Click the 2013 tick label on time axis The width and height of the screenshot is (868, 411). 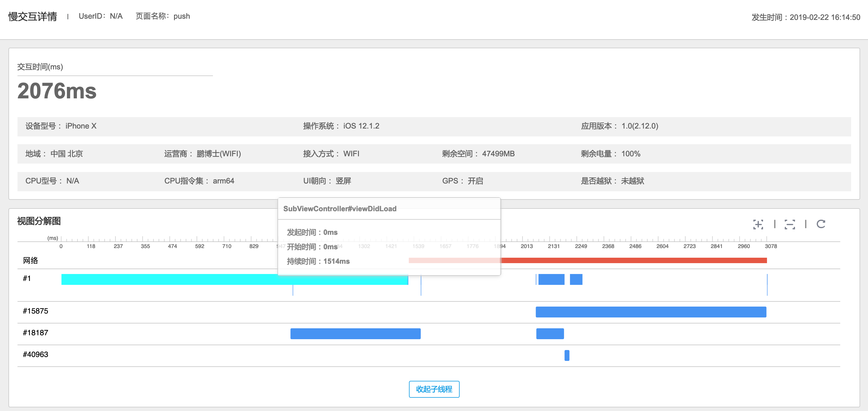[x=527, y=246]
